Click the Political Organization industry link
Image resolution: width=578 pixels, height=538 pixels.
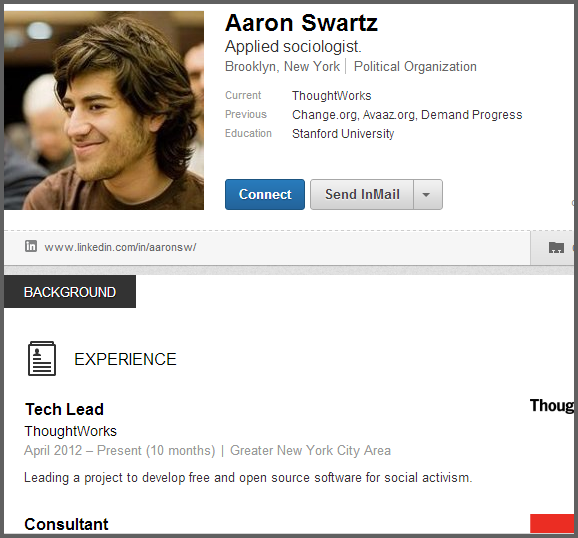click(415, 67)
